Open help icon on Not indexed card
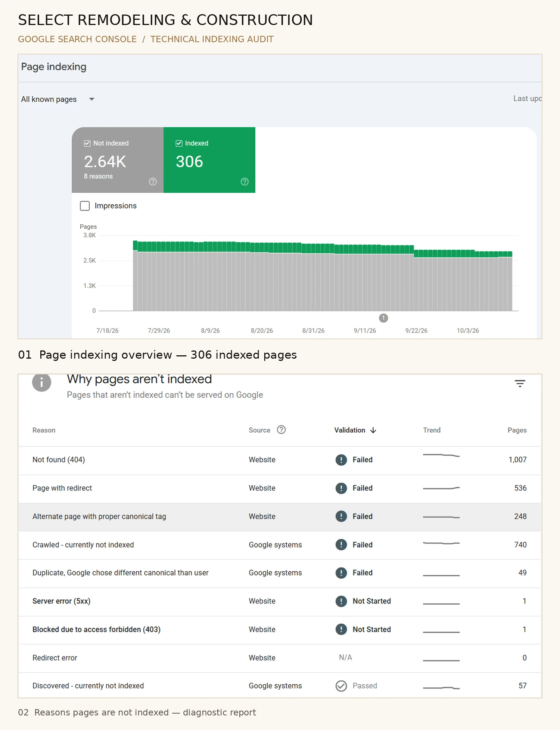Viewport: 560px width, 730px height. 153,182
